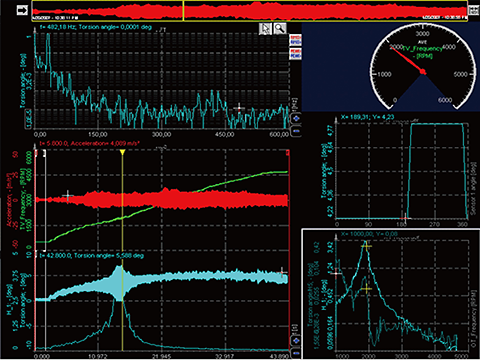480x361 pixels.
Task: Toggle the upper red-blue scaling icon near the spectrum
Action: [x=295, y=40]
